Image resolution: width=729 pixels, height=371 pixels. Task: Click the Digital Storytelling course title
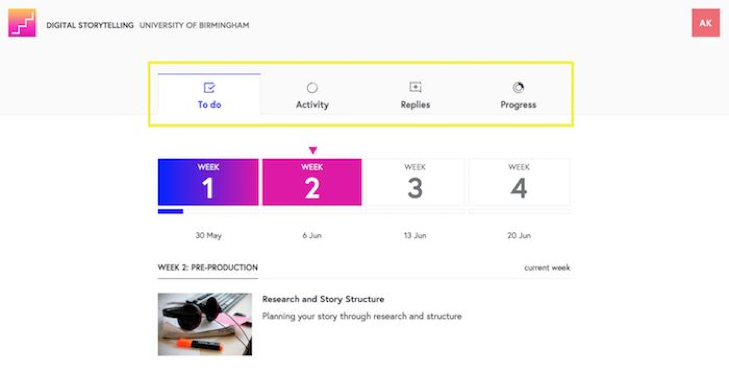90,25
